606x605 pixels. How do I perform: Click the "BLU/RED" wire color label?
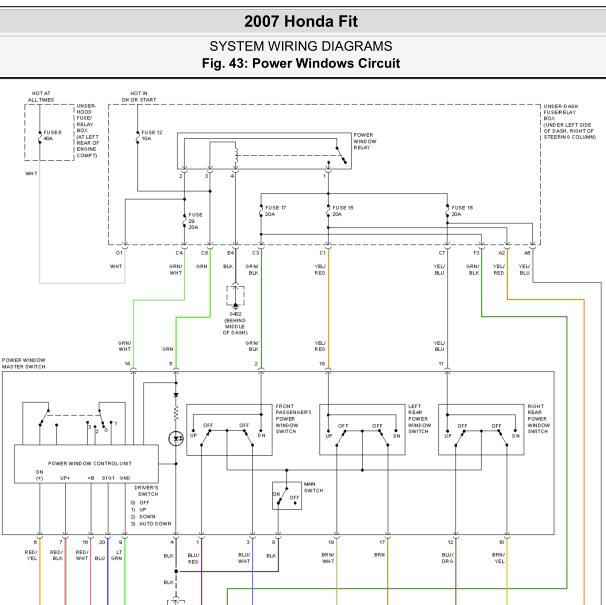pos(193,558)
